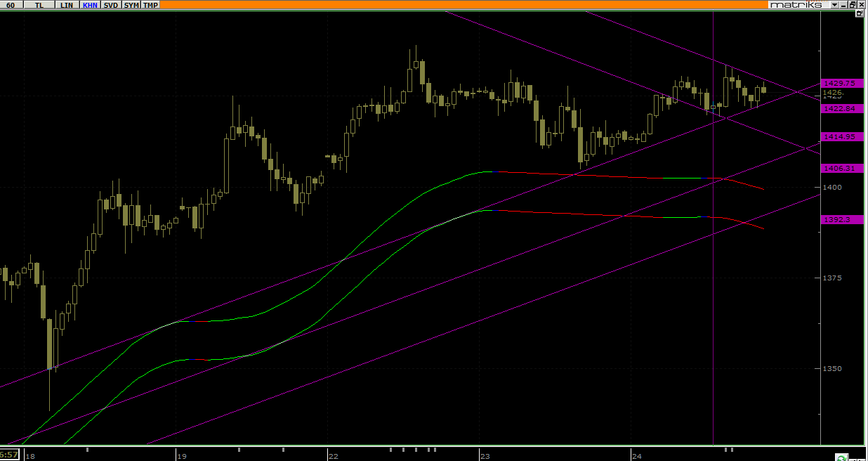Click date 23 on time axis
Image resolution: width=868 pixels, height=461 pixels.
pyautogui.click(x=485, y=456)
